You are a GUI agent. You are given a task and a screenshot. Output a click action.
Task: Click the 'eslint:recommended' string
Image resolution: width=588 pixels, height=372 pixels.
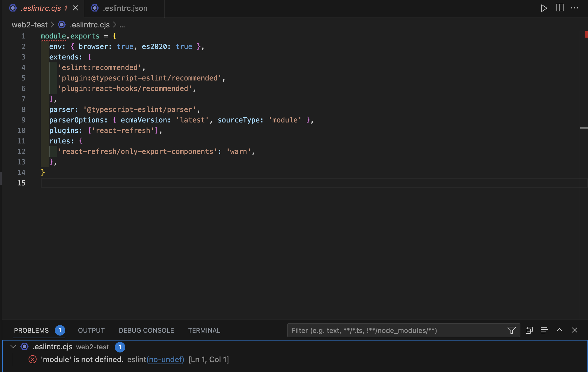coord(100,68)
